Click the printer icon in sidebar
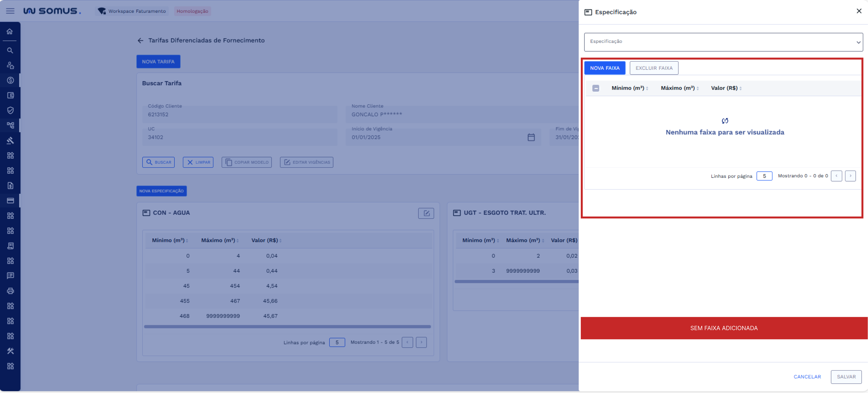The height and width of the screenshot is (393, 868). click(x=10, y=291)
